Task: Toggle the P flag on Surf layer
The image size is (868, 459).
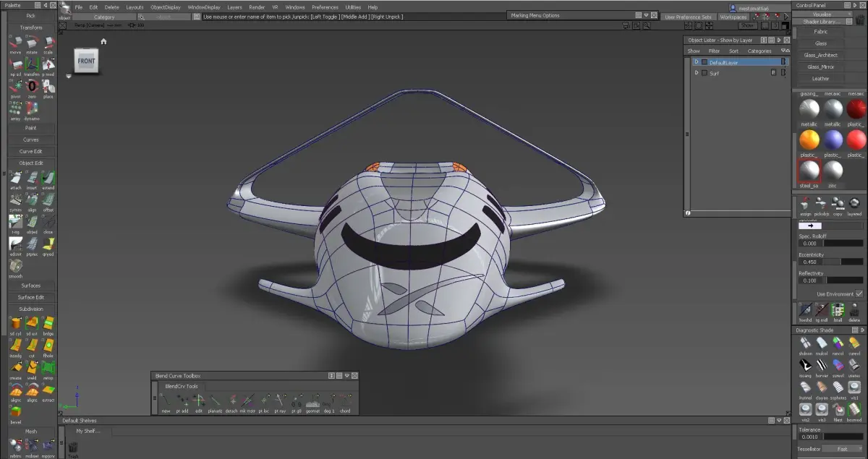Action: tap(773, 73)
